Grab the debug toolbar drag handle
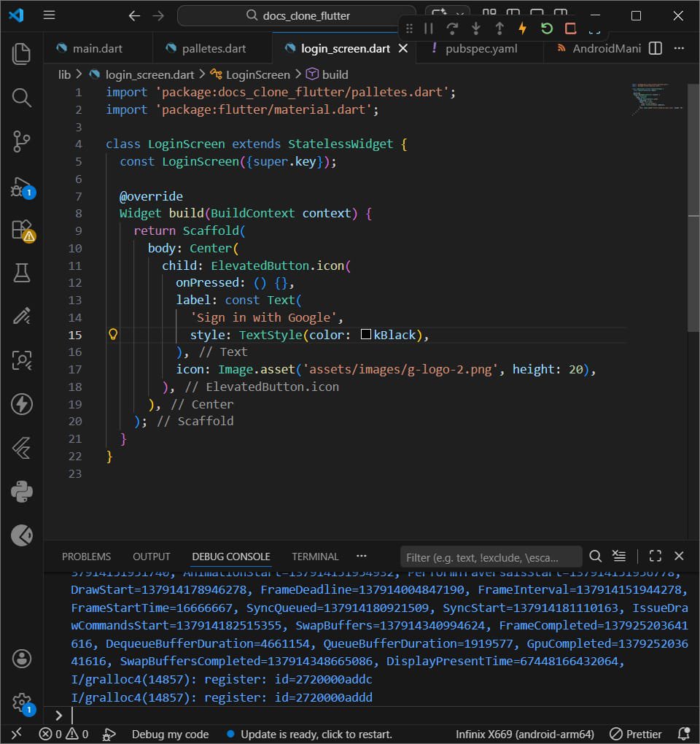Screen dimensions: 700x744 pos(409,28)
